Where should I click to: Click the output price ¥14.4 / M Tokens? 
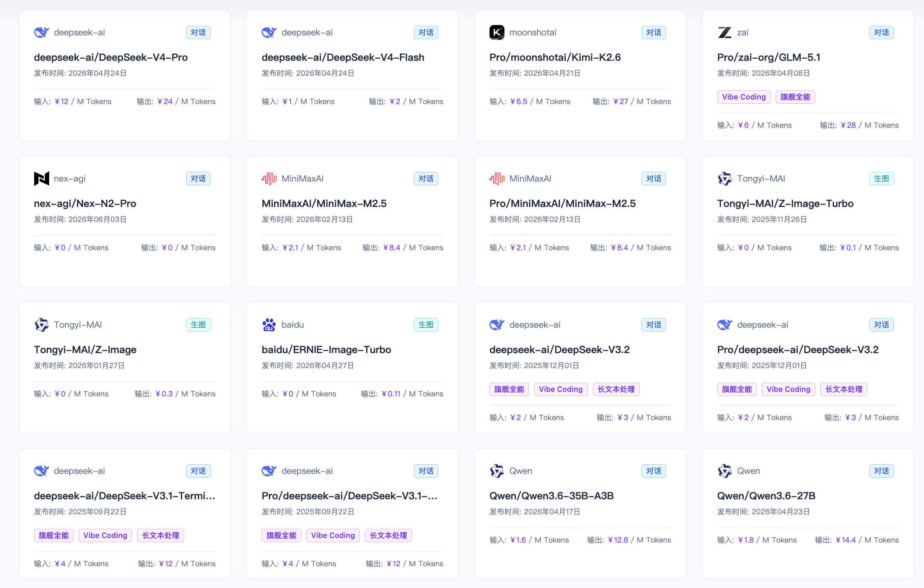coord(857,540)
